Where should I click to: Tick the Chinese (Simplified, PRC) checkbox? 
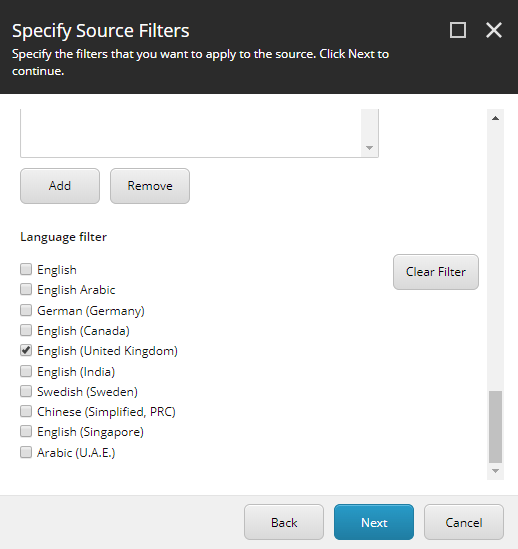(x=26, y=411)
